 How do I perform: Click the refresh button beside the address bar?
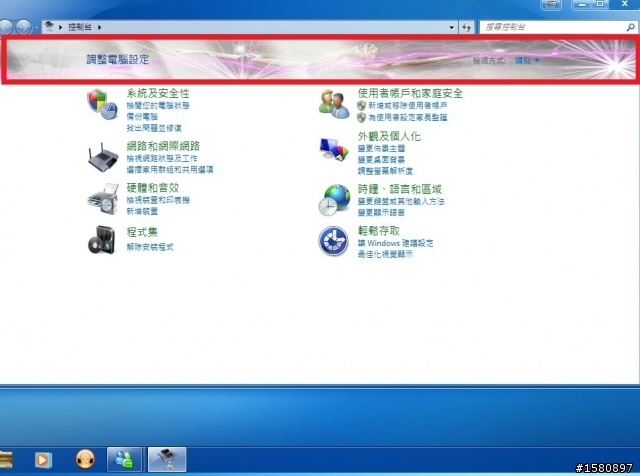pos(466,27)
